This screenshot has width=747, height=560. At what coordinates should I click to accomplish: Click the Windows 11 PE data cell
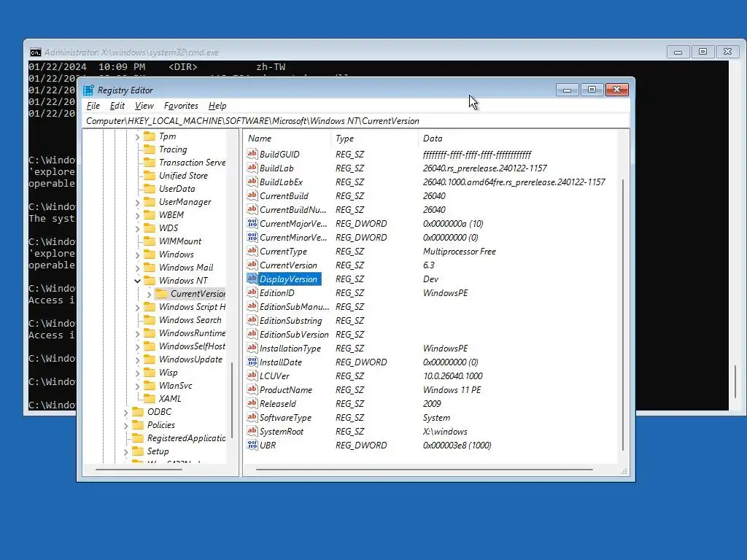pos(452,389)
